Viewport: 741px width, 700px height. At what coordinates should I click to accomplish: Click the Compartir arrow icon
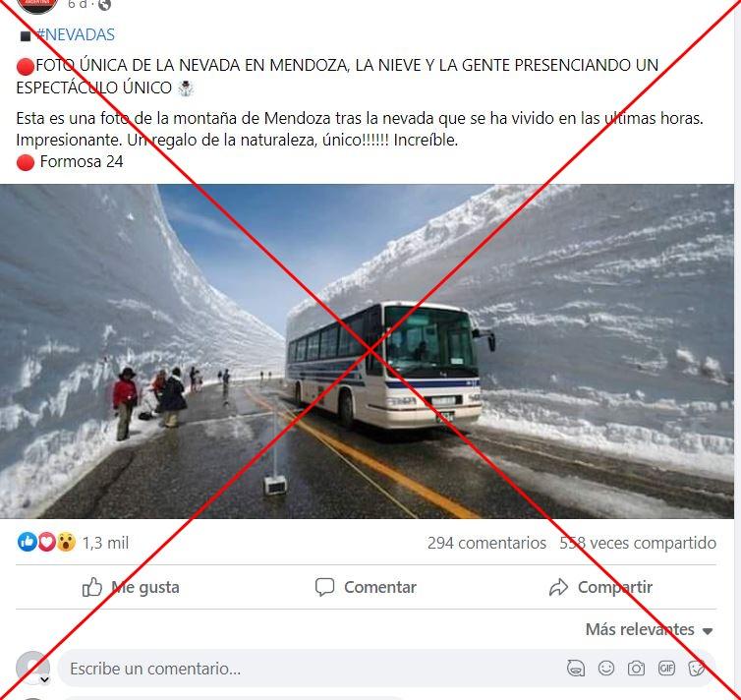(558, 587)
